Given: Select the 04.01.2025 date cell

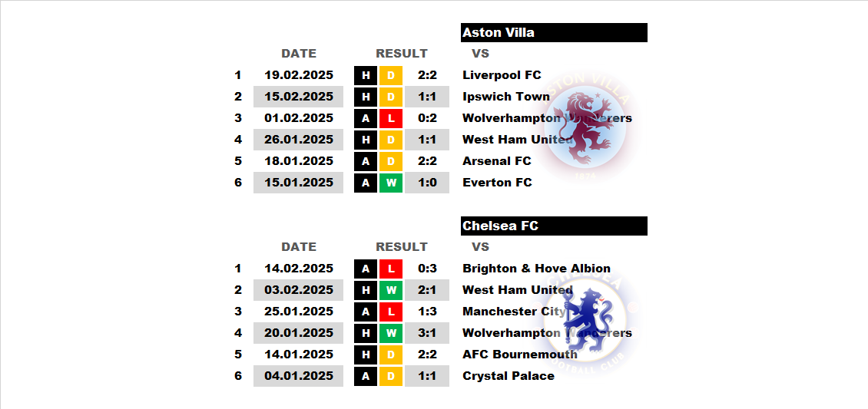Looking at the screenshot, I should point(299,377).
